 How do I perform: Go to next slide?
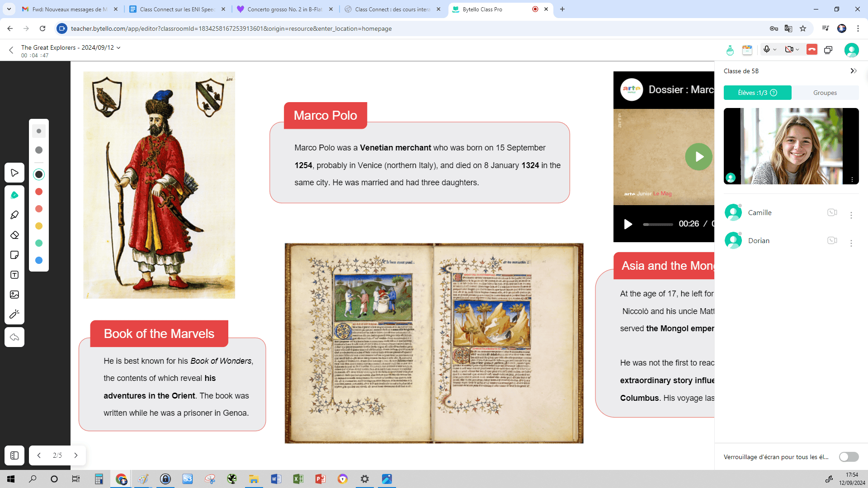[76, 455]
